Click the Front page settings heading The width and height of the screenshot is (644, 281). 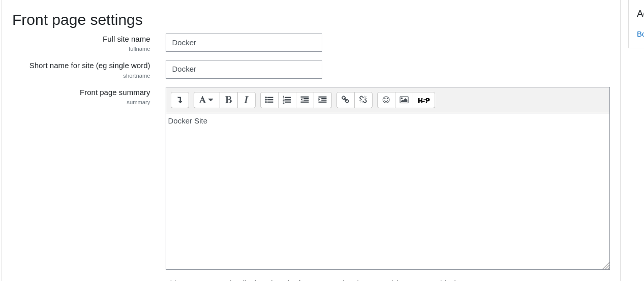tap(77, 20)
